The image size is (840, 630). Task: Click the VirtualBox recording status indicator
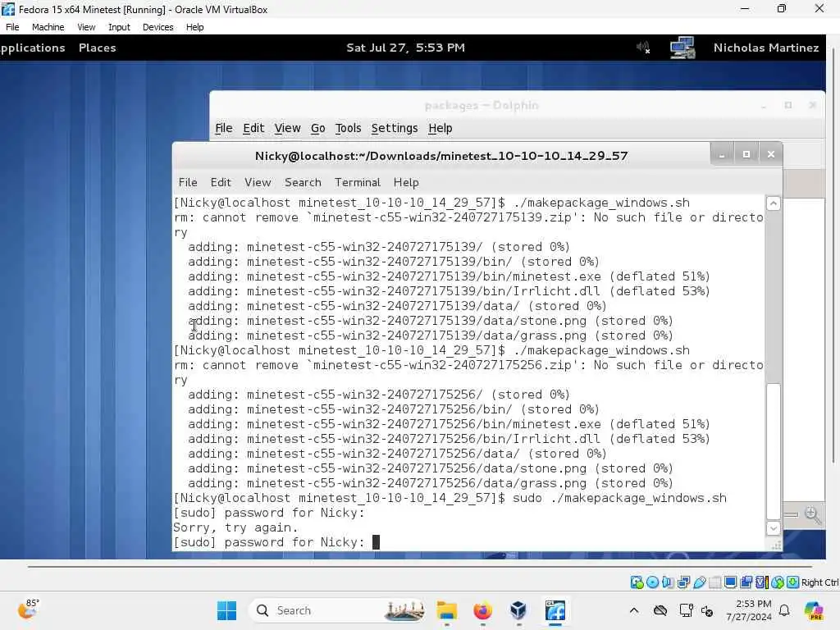tap(746, 582)
